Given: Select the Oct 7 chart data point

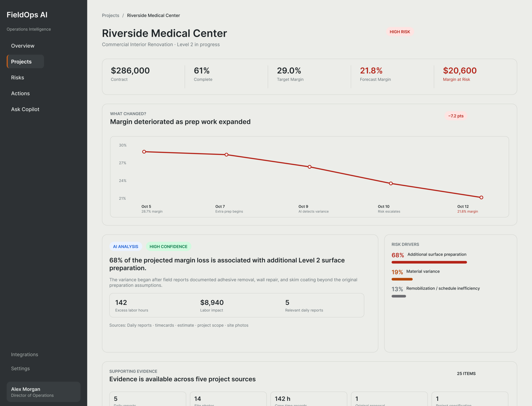Looking at the screenshot, I should point(227,155).
